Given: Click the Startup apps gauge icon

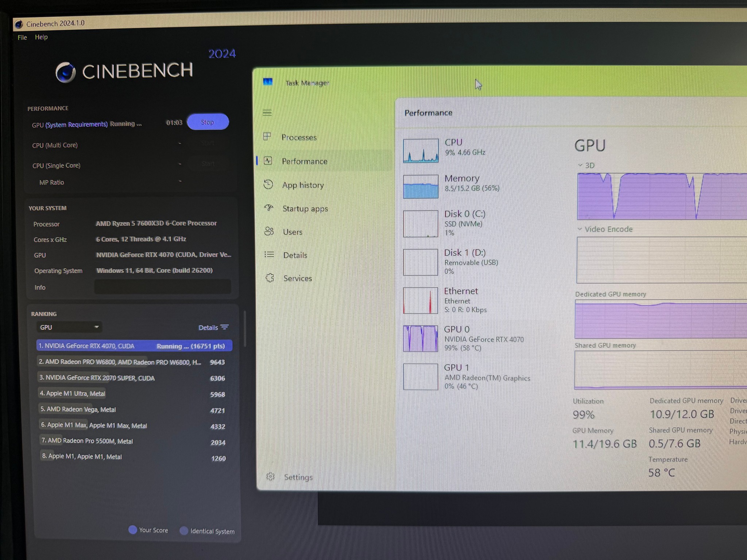Looking at the screenshot, I should click(x=269, y=208).
